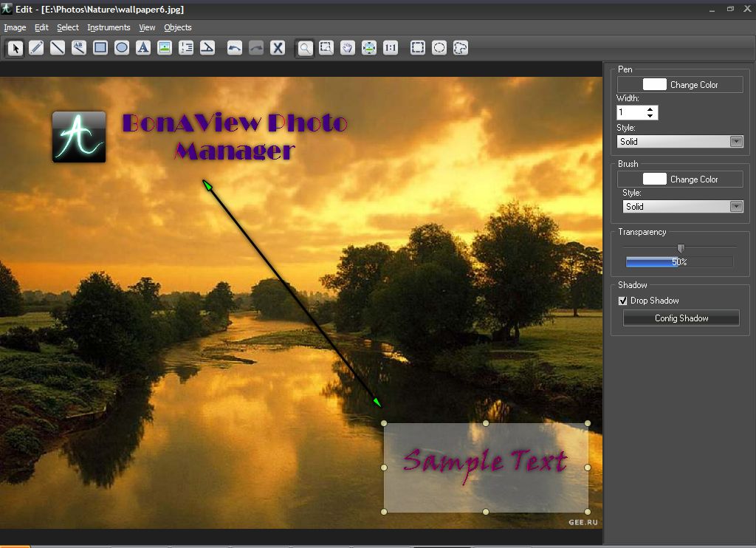This screenshot has height=548, width=756.
Task: Pick the Ellipse shape tool
Action: [x=122, y=48]
